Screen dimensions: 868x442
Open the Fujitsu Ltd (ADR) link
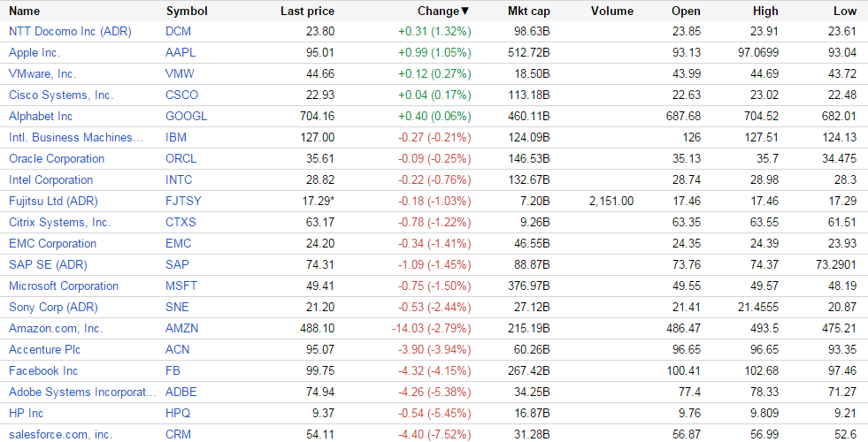(53, 201)
